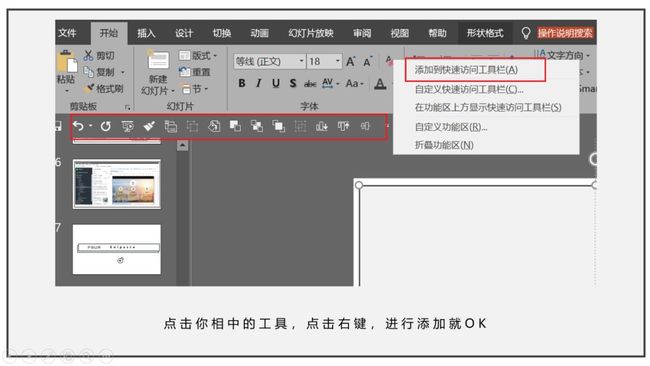Click the dashed grid ungroup icon
This screenshot has width=650, height=366.
tap(300, 126)
